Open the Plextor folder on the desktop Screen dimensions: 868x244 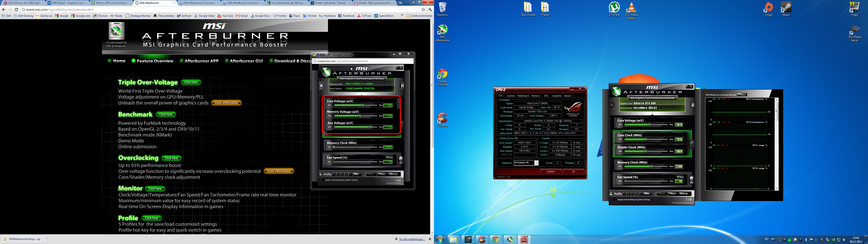click(545, 9)
